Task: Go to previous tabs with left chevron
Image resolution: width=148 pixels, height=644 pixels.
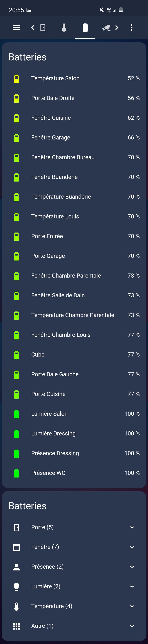Action: click(x=33, y=28)
